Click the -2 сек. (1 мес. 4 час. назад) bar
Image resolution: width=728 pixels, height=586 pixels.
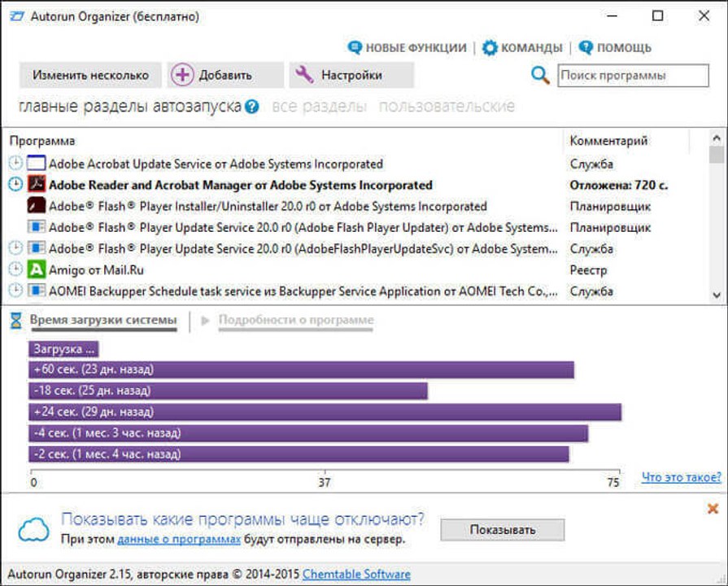(299, 454)
